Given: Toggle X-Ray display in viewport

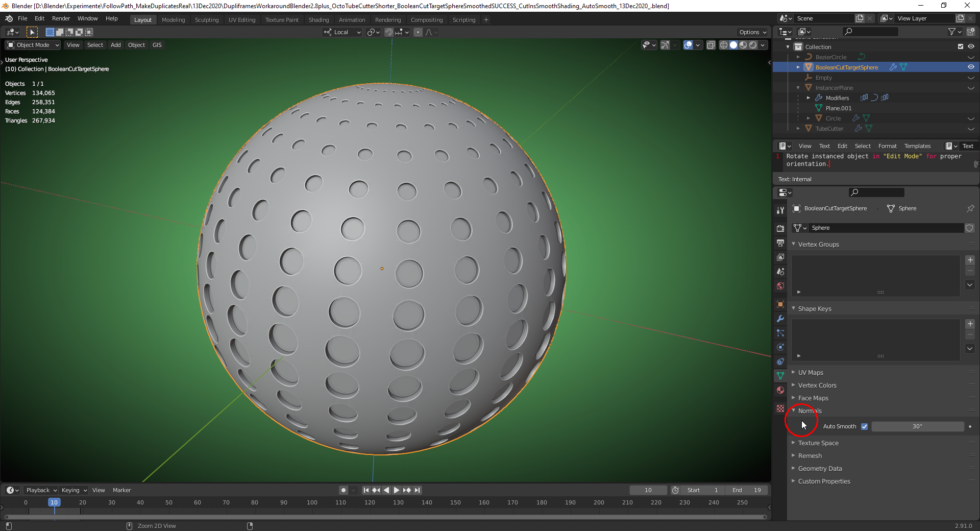Looking at the screenshot, I should 710,45.
